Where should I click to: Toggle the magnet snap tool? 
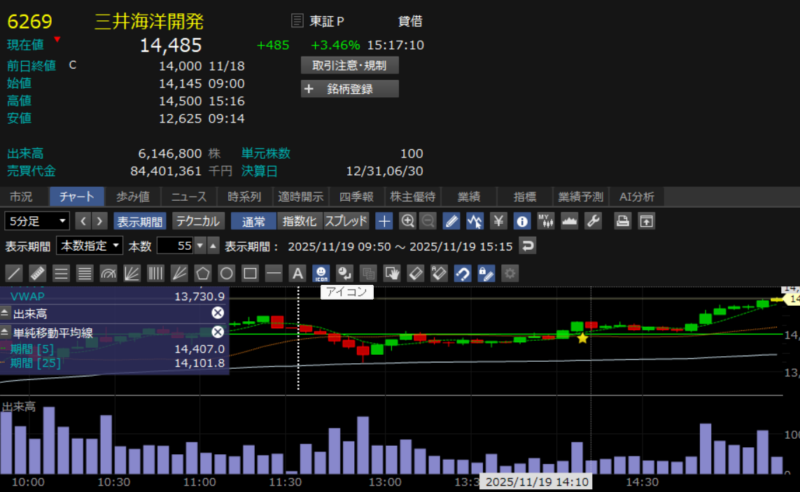click(463, 272)
